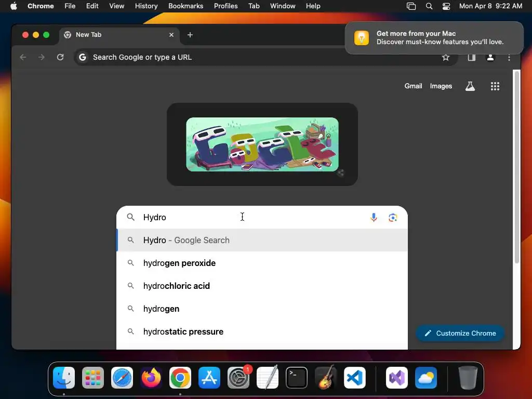Open the Bookmarks menu
Viewport: 532px width, 399px height.
(185, 6)
